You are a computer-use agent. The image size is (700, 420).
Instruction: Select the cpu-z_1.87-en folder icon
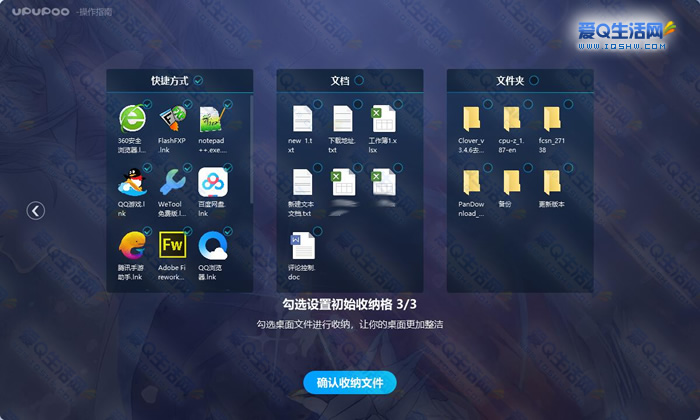(512, 119)
